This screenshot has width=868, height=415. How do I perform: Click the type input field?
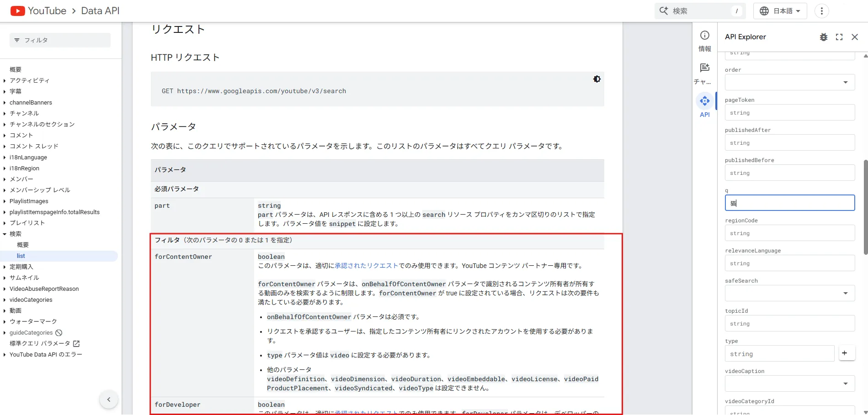coord(780,353)
